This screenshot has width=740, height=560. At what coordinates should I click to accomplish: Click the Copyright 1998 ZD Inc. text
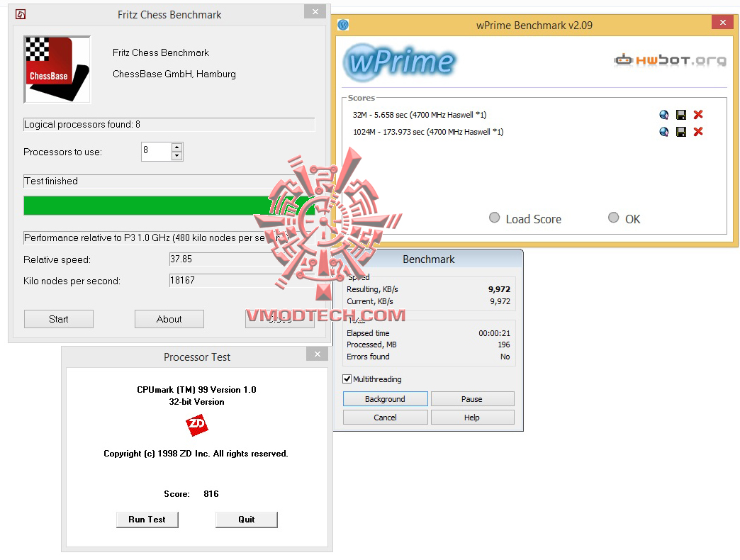196,454
